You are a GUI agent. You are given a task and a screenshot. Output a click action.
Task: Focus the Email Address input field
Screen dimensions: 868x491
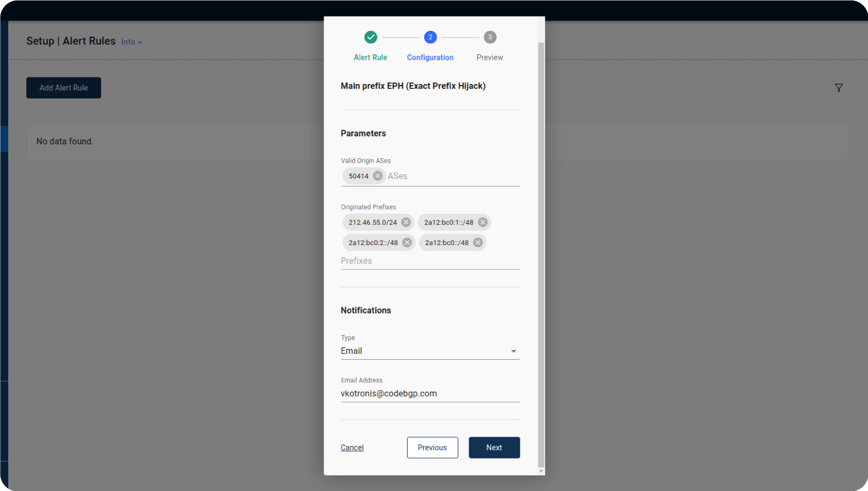(x=430, y=394)
